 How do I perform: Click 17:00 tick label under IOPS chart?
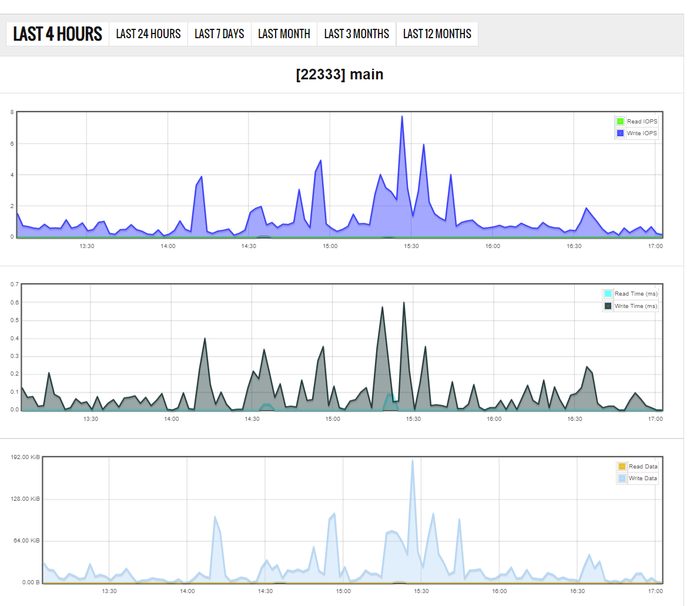click(655, 246)
